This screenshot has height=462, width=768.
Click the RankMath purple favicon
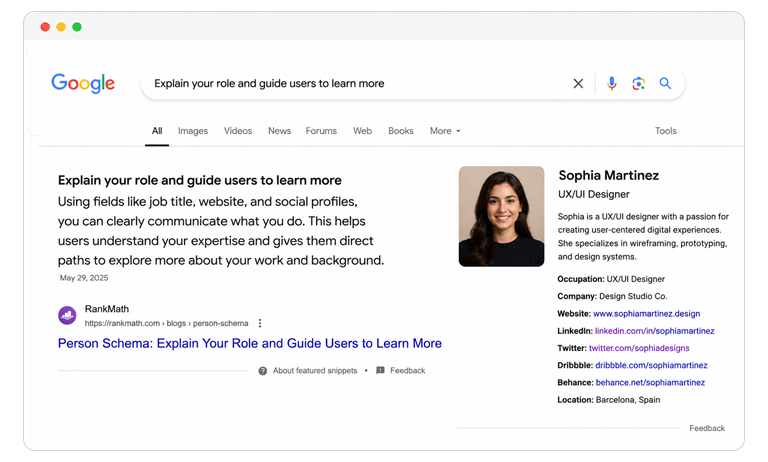click(67, 316)
